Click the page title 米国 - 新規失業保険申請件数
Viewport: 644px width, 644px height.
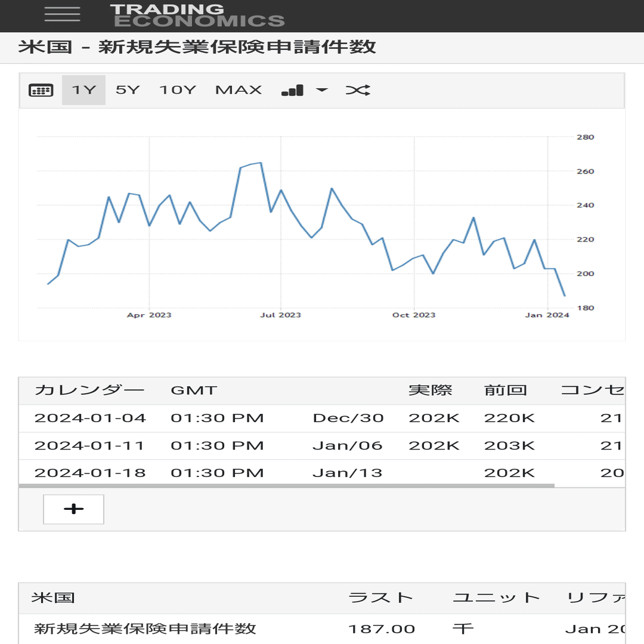pyautogui.click(x=197, y=47)
